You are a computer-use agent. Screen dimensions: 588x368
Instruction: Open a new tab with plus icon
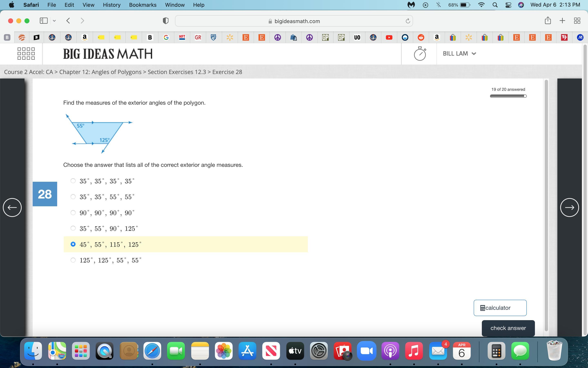tap(562, 21)
